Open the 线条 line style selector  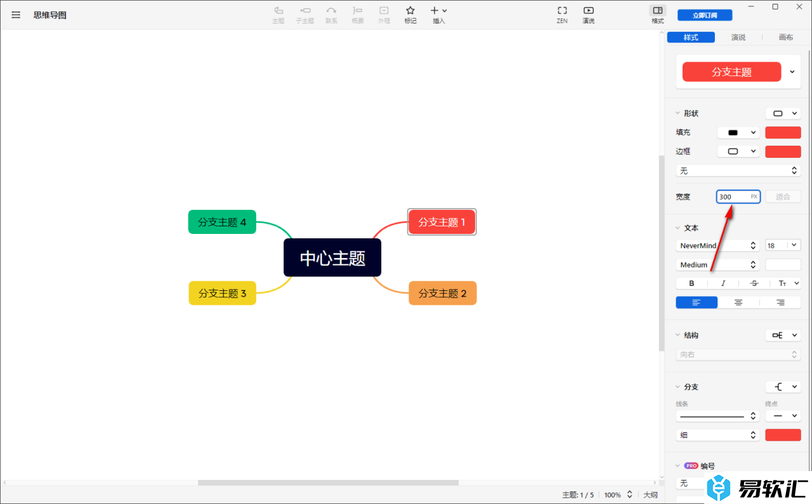(717, 416)
